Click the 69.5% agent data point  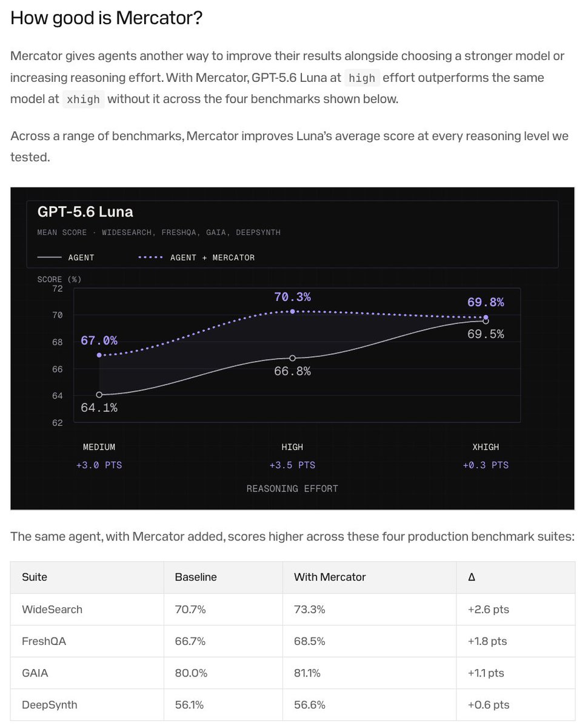tap(486, 321)
